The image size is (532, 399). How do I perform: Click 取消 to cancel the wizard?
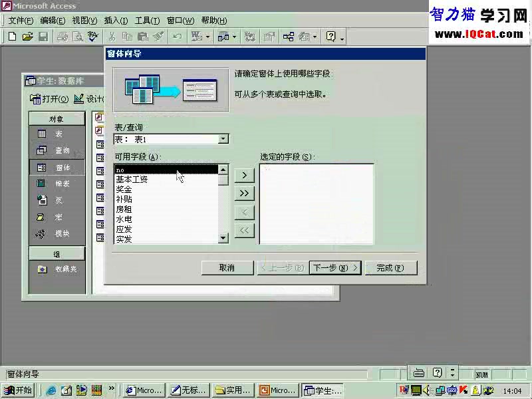tap(227, 267)
